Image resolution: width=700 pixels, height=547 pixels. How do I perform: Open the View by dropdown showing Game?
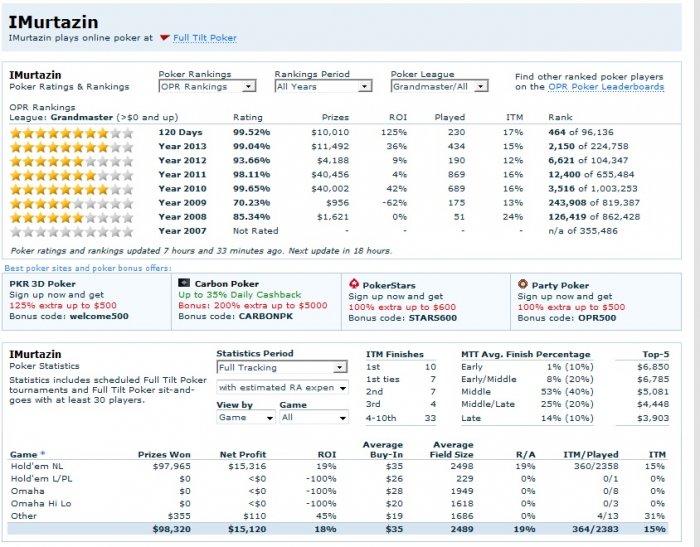(246, 418)
